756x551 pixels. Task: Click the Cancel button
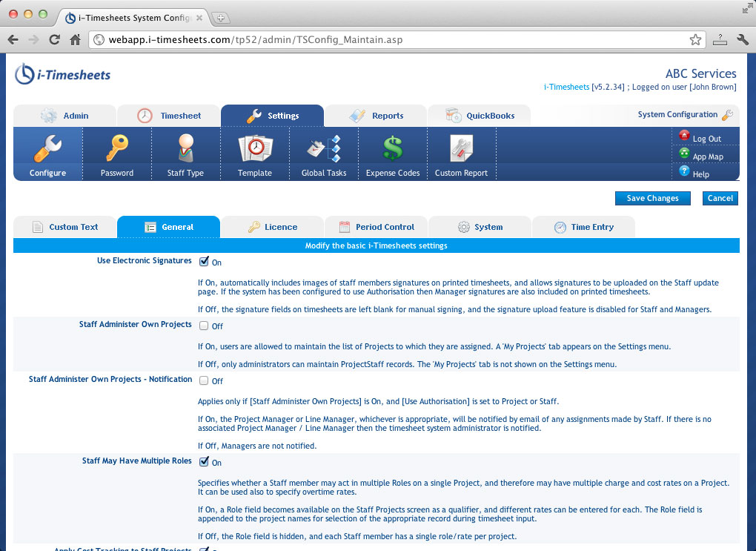pos(720,198)
